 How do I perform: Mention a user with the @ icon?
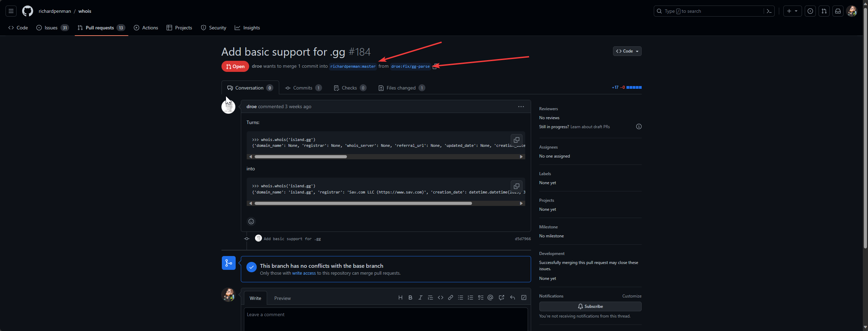tap(490, 297)
